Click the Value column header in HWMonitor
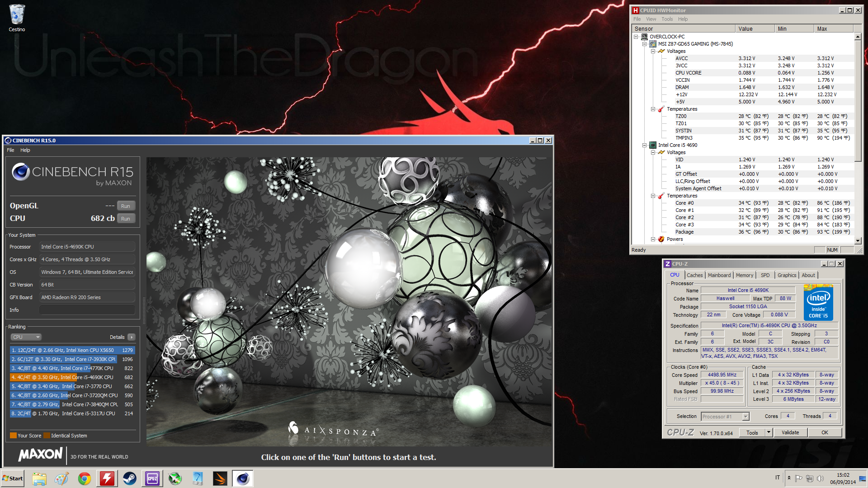Viewport: 868px width, 488px height. pos(755,28)
